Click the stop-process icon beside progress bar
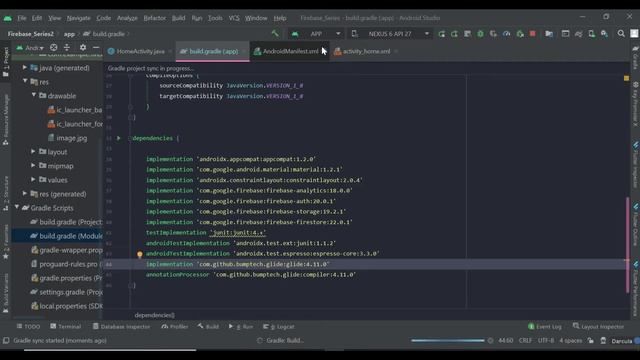The width and height of the screenshot is (640, 360). tap(490, 340)
